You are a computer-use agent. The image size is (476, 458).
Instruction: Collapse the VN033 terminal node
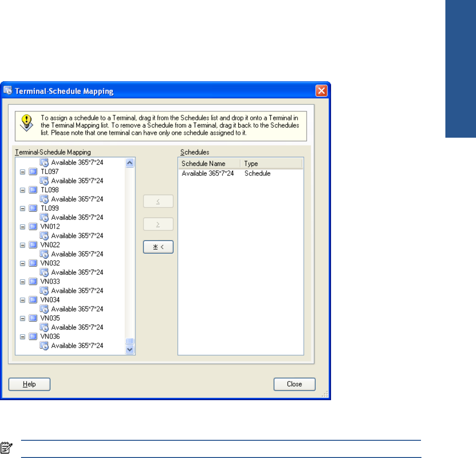(22, 282)
